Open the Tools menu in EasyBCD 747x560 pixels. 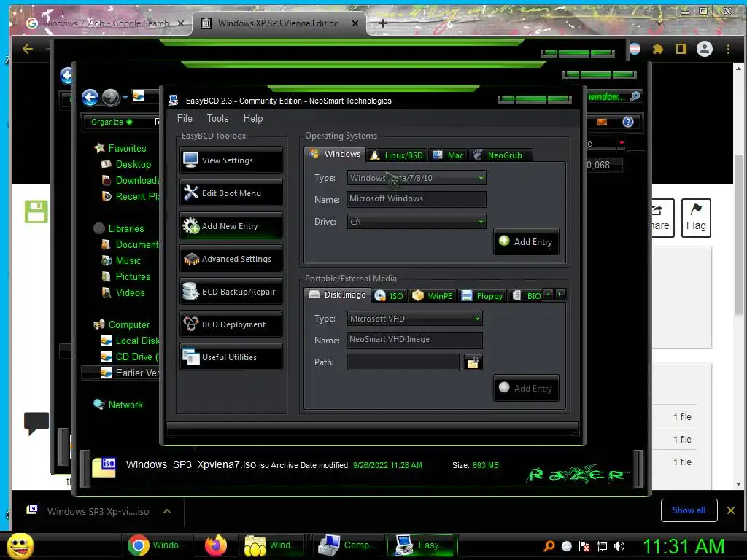(x=217, y=118)
